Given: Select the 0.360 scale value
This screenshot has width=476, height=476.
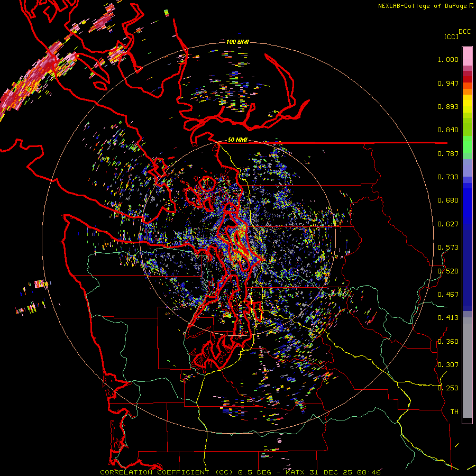Looking at the screenshot, I should coord(448,342).
